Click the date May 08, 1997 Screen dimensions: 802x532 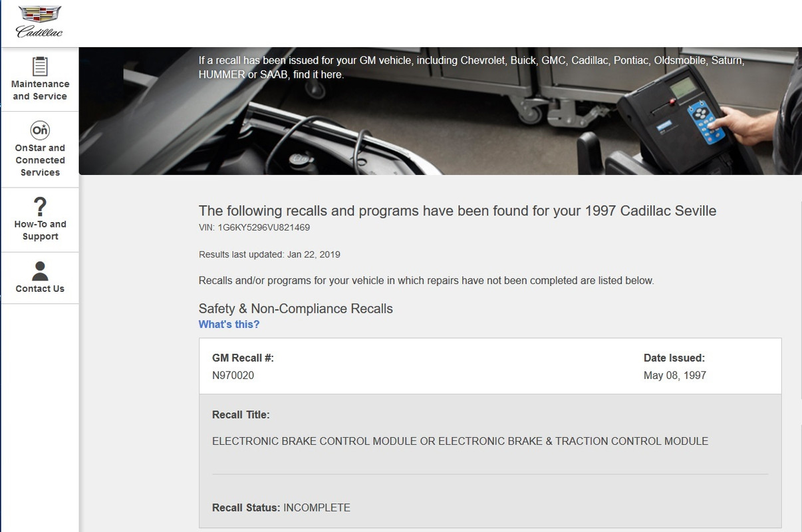tap(674, 375)
